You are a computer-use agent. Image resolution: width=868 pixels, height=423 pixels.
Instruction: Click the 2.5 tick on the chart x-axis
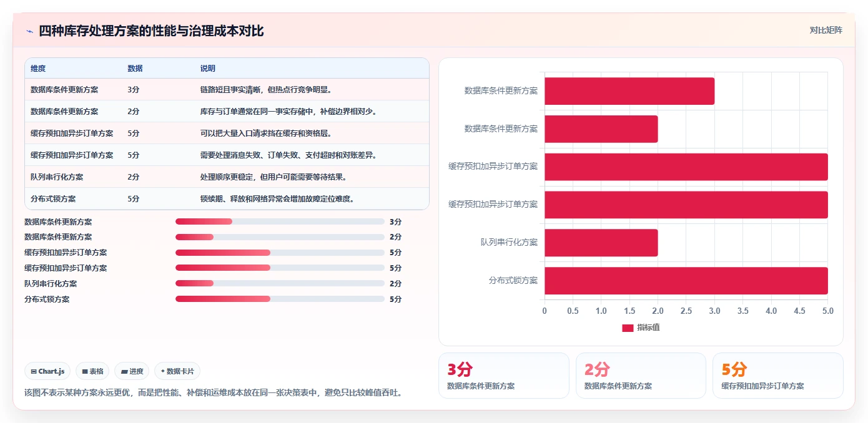(686, 311)
